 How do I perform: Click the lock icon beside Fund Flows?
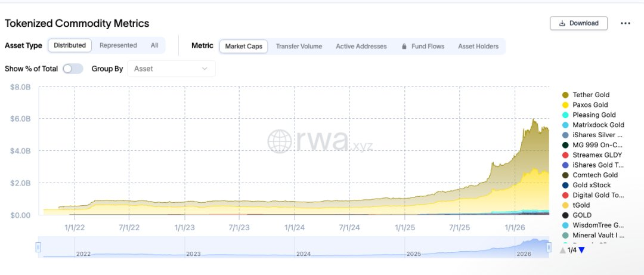[x=404, y=47]
